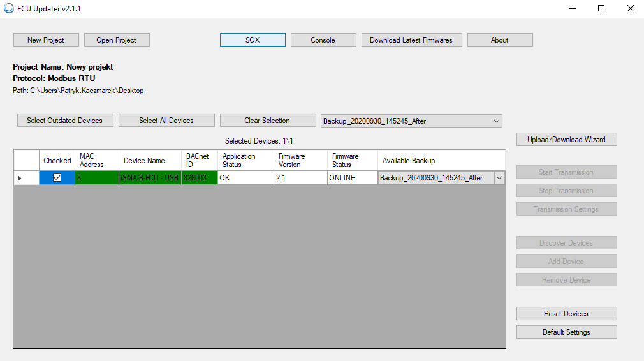Click the row selector arrow for first device
The height and width of the screenshot is (361, 644).
point(19,178)
